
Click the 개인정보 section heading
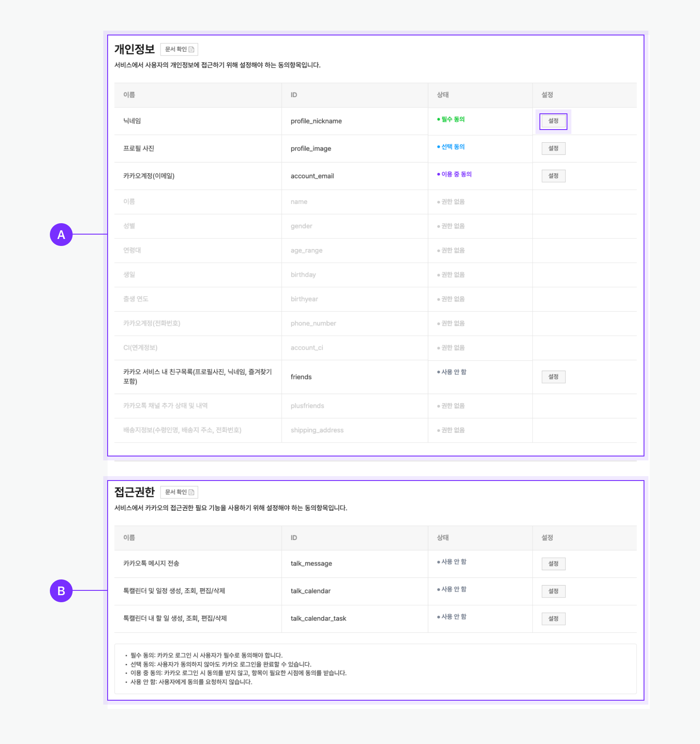(x=135, y=49)
